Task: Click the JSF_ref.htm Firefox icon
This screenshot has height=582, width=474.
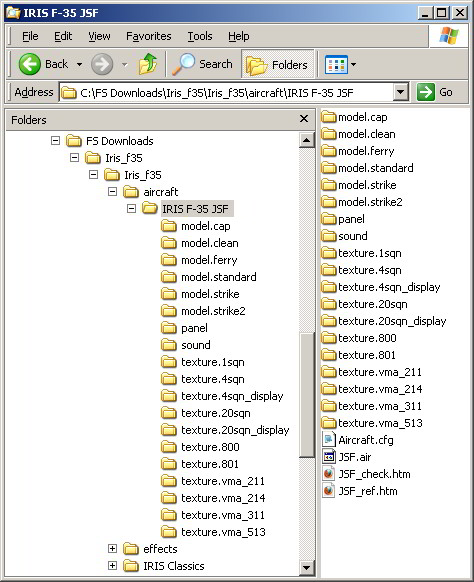Action: point(328,491)
